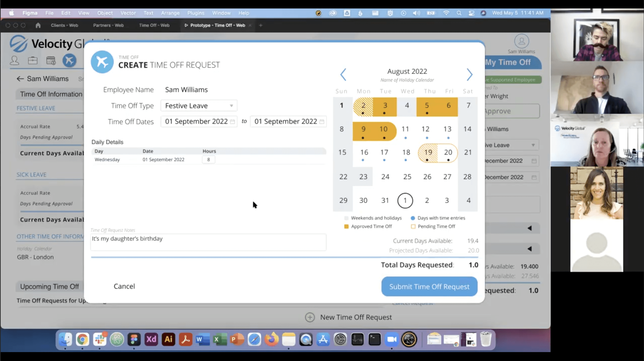
Task: Open the person profile nav icon
Action: point(14,60)
